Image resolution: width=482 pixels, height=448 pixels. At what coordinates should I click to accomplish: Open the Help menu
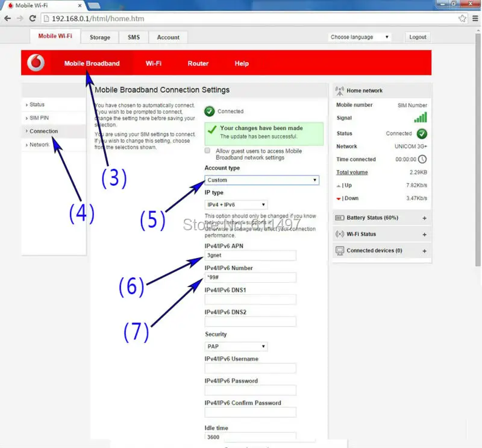coord(242,63)
